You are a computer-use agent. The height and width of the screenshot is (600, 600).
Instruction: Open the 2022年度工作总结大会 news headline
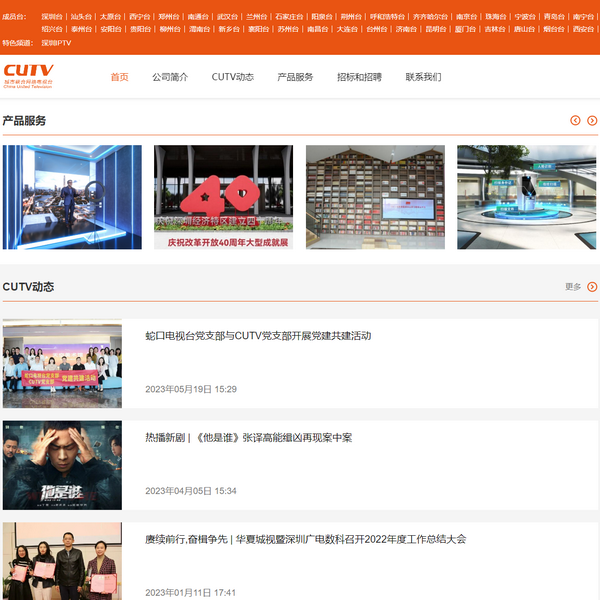(305, 540)
